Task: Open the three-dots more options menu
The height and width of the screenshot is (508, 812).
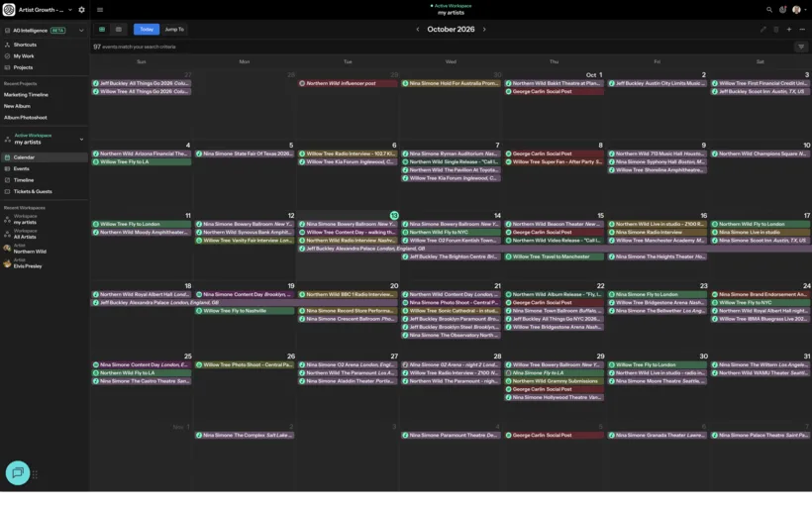Action: (x=802, y=30)
